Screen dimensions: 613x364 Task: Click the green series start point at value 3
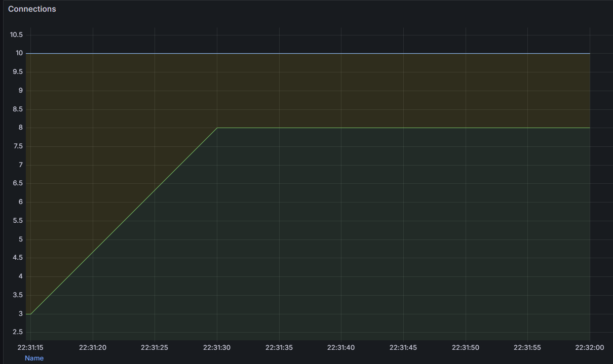30,314
